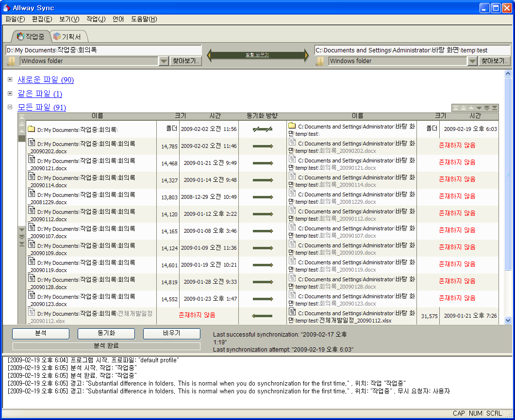Viewport: 515px width, 420px height.
Task: Open the 보기(V) menu
Action: pos(69,19)
